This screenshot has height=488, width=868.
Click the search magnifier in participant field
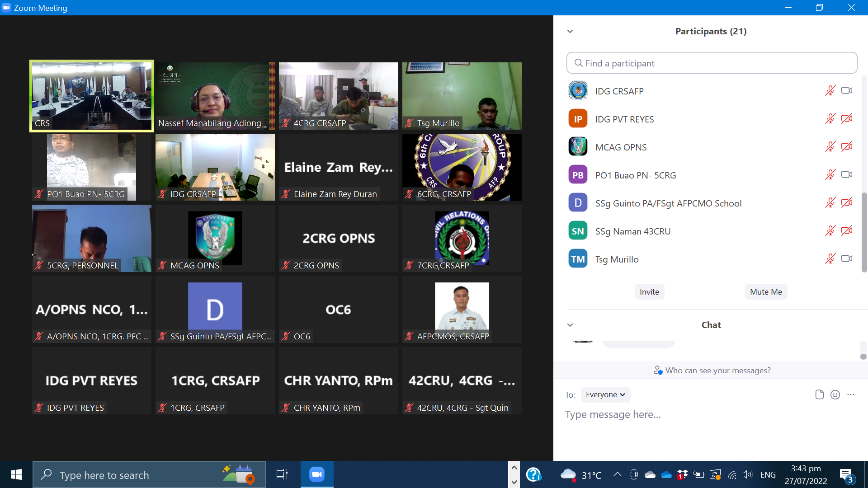(578, 63)
